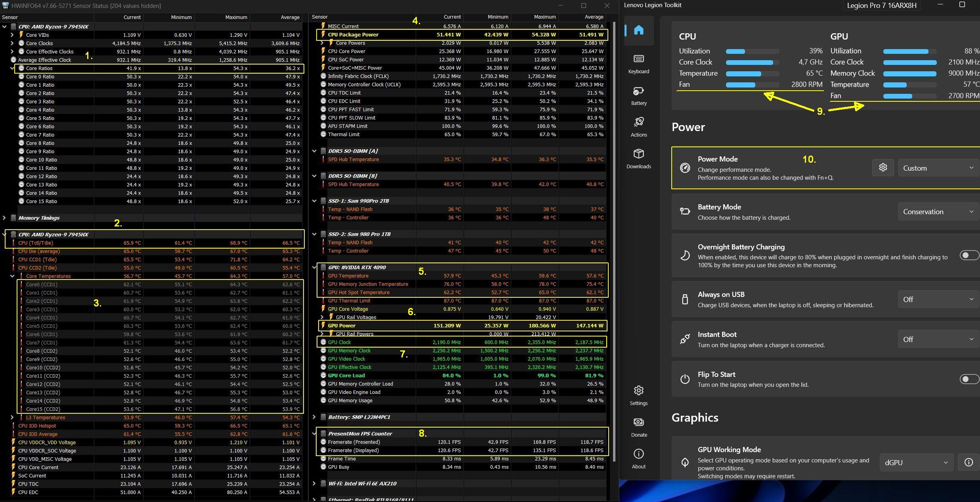Click the chip icon beside GPU: NVIDIA RTX 4090
This screenshot has width=980, height=502.
click(323, 267)
